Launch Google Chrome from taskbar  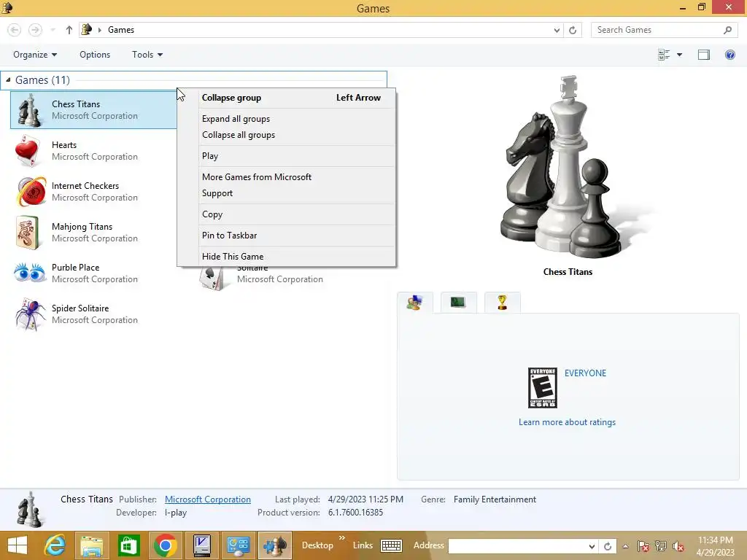tap(166, 545)
